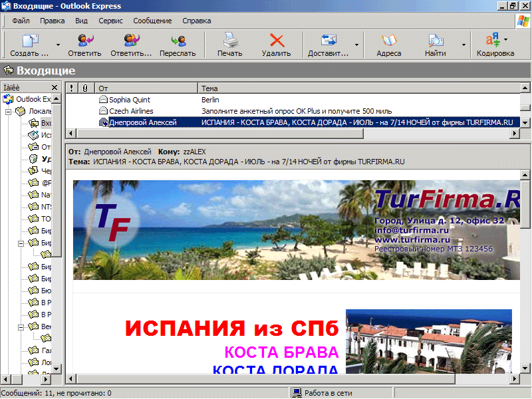Print the selected message
The image size is (532, 399).
click(x=229, y=41)
